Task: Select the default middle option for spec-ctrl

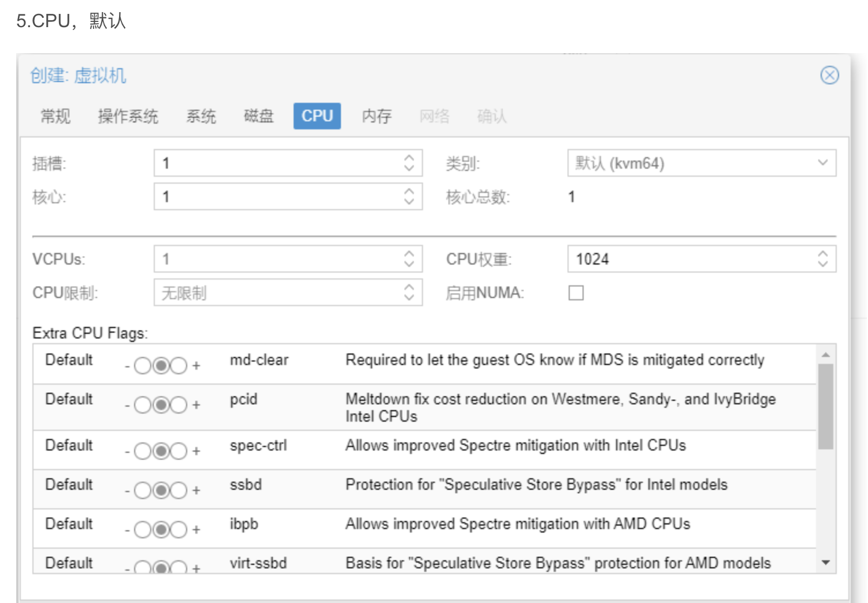Action: pyautogui.click(x=161, y=451)
